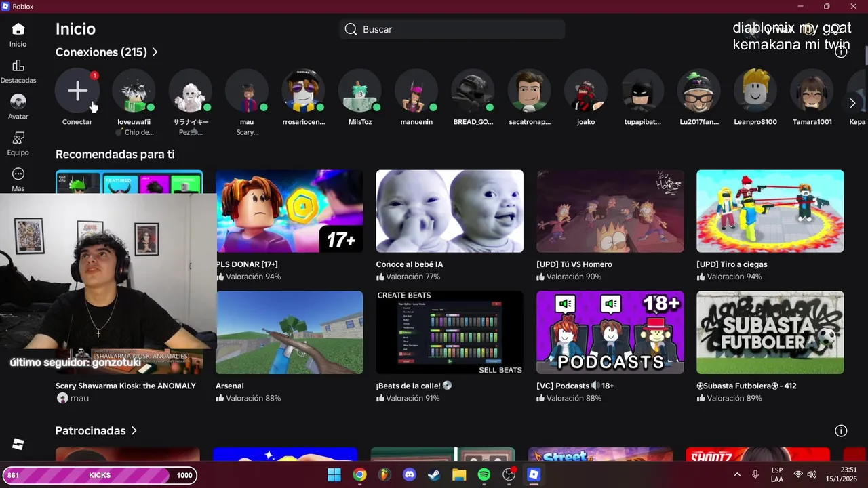Click the info icon near top right
Image resolution: width=868 pixels, height=488 pixels.
pos(841,52)
